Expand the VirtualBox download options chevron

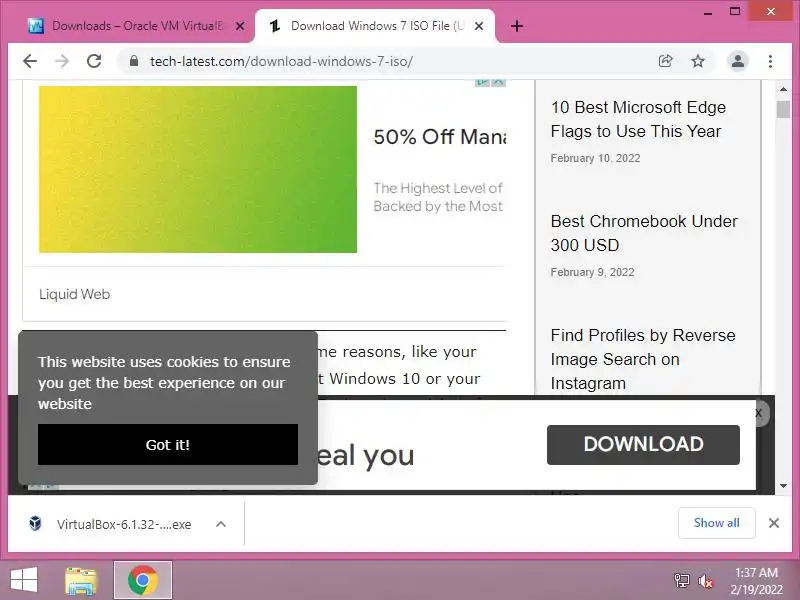pos(221,524)
